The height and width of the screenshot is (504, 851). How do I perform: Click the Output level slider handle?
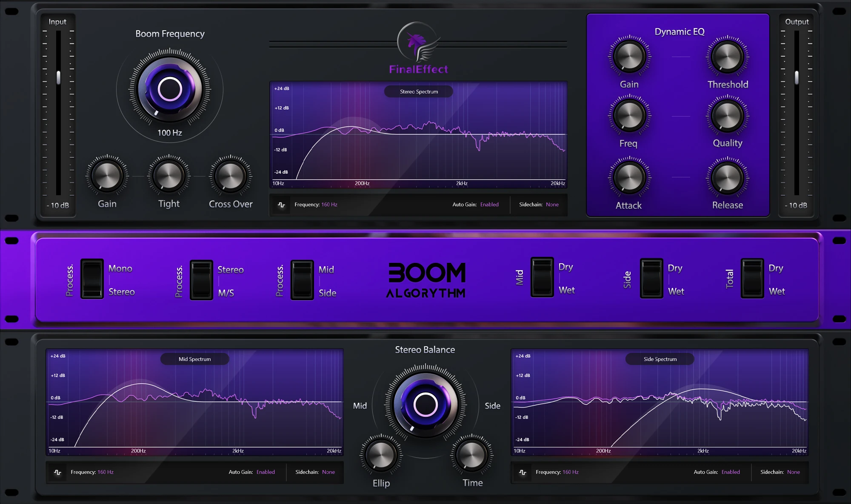point(797,77)
